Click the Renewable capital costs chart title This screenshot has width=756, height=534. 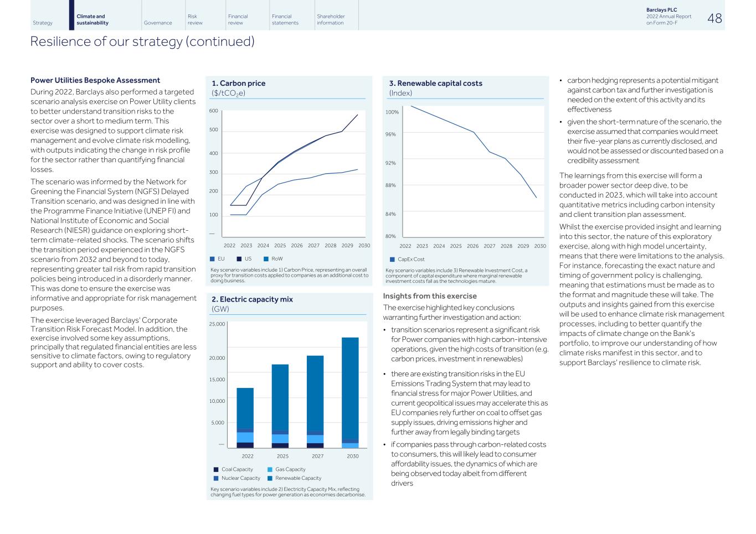coord(435,84)
